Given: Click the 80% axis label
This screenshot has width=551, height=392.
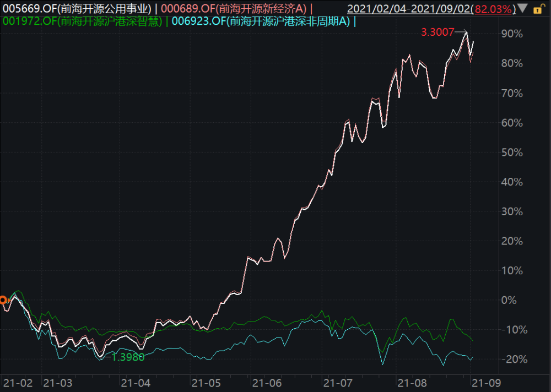Looking at the screenshot, I should pyautogui.click(x=512, y=63).
